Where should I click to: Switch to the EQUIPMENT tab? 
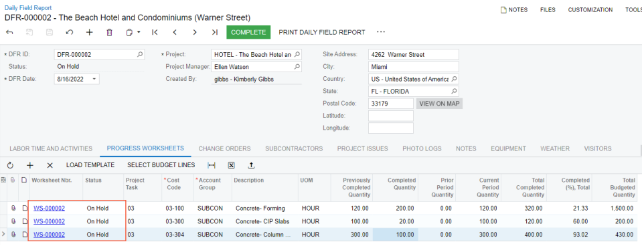tap(509, 149)
